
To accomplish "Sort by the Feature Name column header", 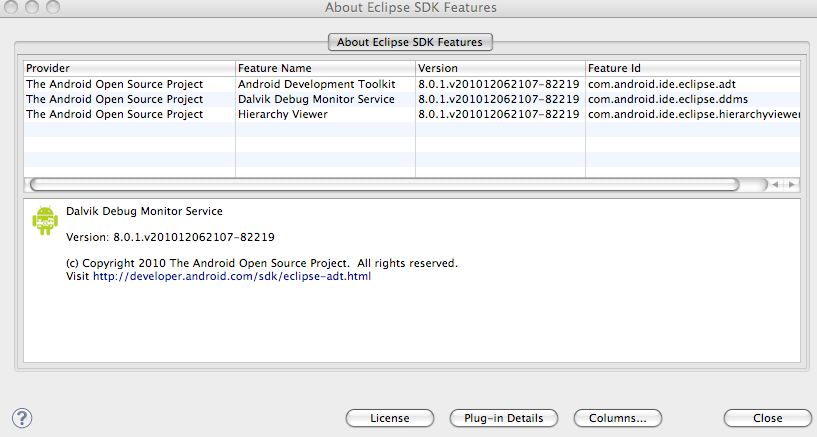I will tap(325, 68).
